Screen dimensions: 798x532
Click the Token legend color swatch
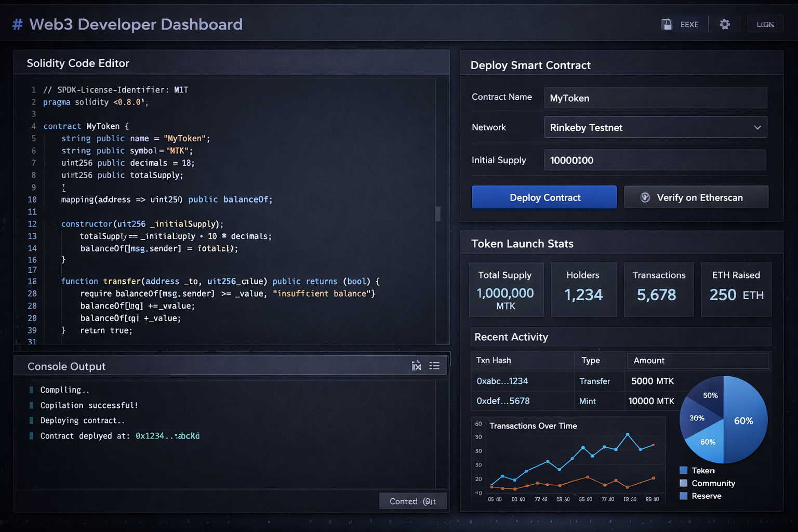(684, 470)
